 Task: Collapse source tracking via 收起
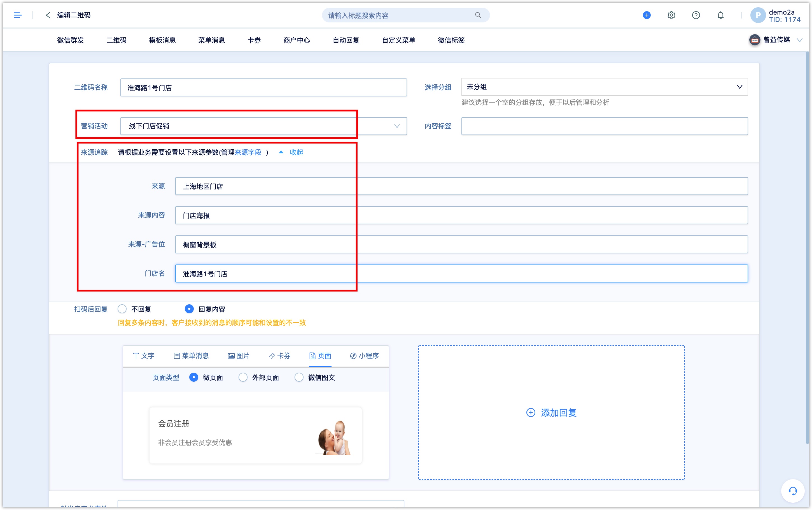coord(297,152)
